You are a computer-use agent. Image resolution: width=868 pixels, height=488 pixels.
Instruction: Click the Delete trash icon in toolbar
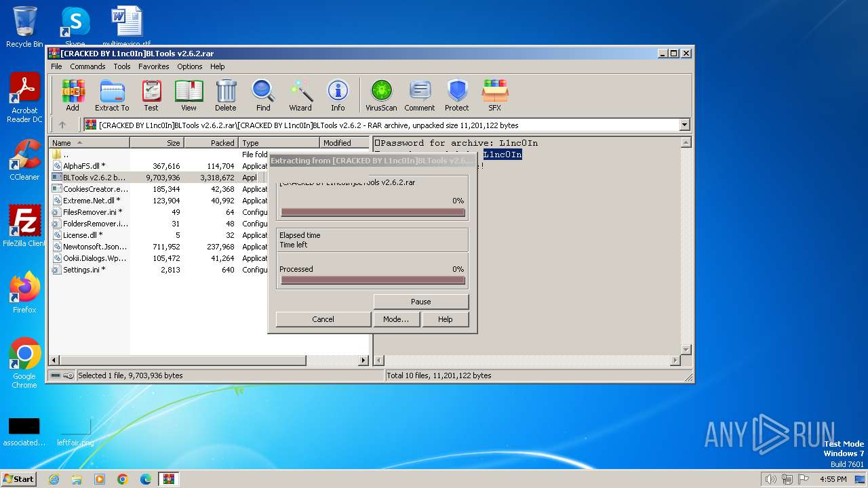[x=226, y=96]
